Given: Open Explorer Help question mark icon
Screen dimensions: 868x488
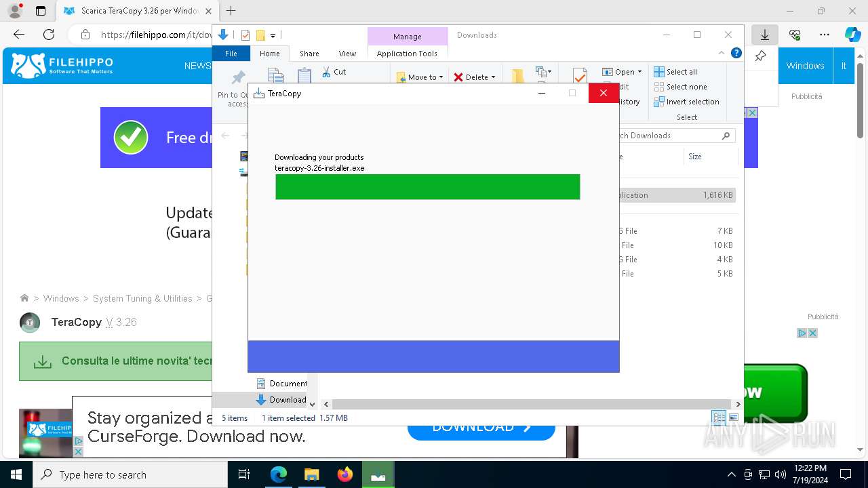Looking at the screenshot, I should [736, 53].
